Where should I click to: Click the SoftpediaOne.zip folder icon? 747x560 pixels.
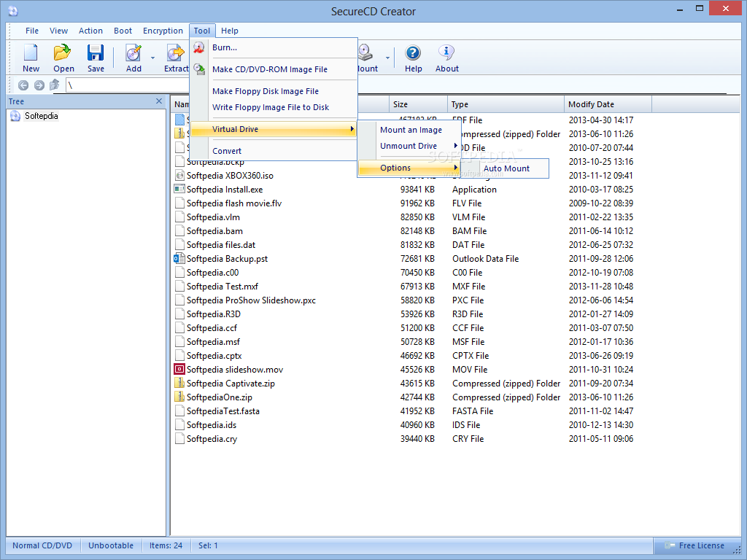tap(179, 397)
